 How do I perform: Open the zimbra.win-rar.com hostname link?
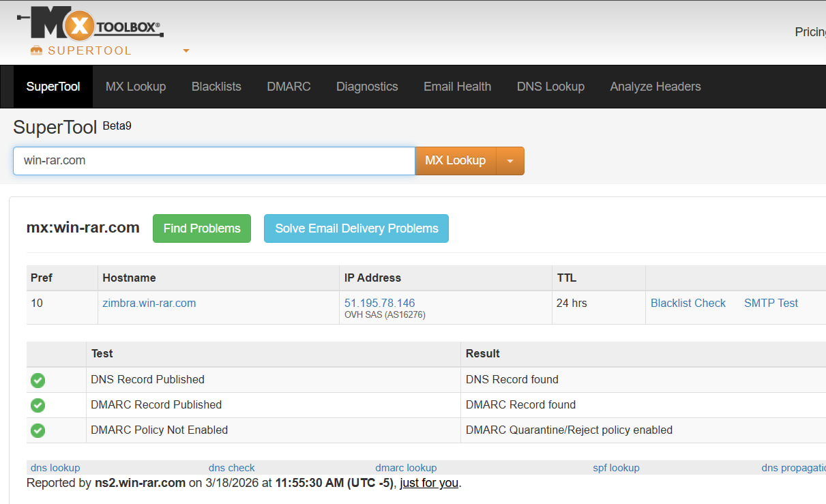point(149,303)
